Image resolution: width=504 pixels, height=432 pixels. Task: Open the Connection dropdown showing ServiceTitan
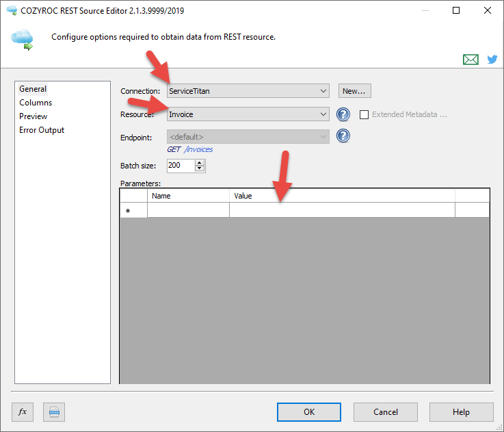(248, 91)
